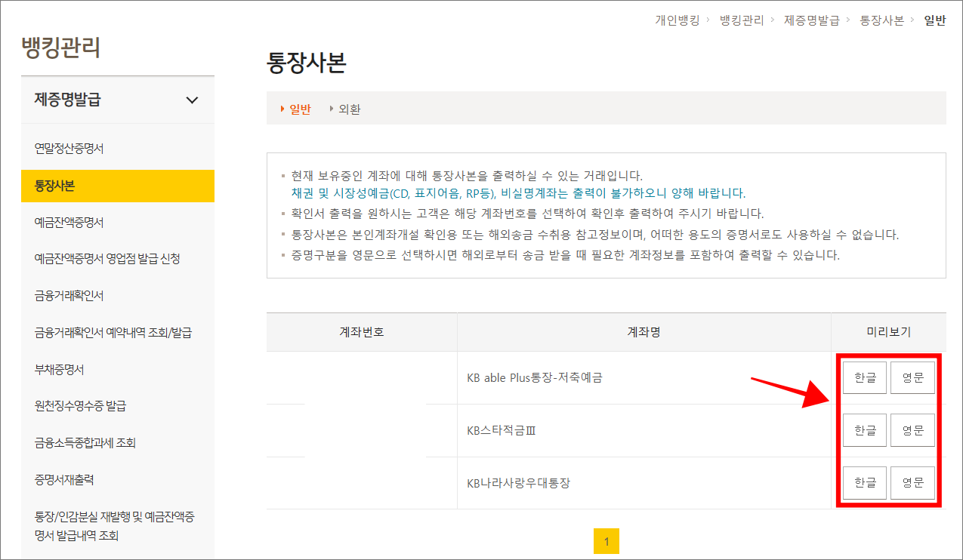Click KB able Plus통장-저축예금 account name

pyautogui.click(x=535, y=378)
